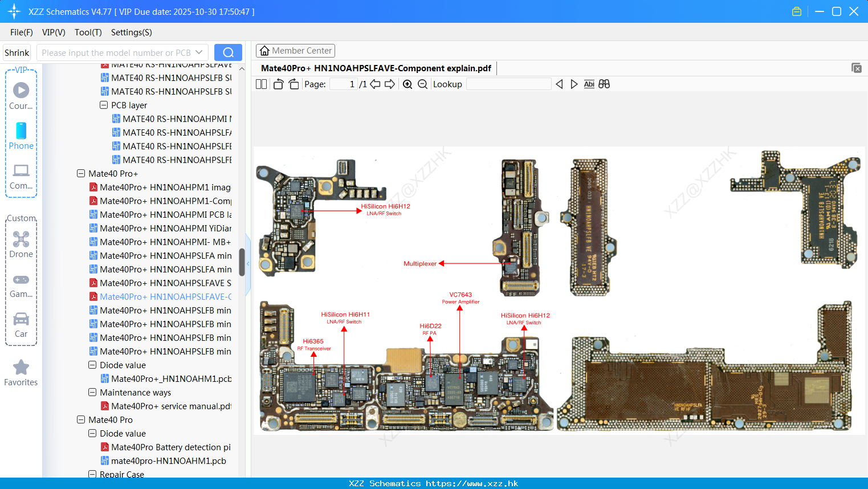Image resolution: width=868 pixels, height=489 pixels.
Task: Open Mate40Pro+ HN1NOAHPSLFAVE S file
Action: pos(160,283)
